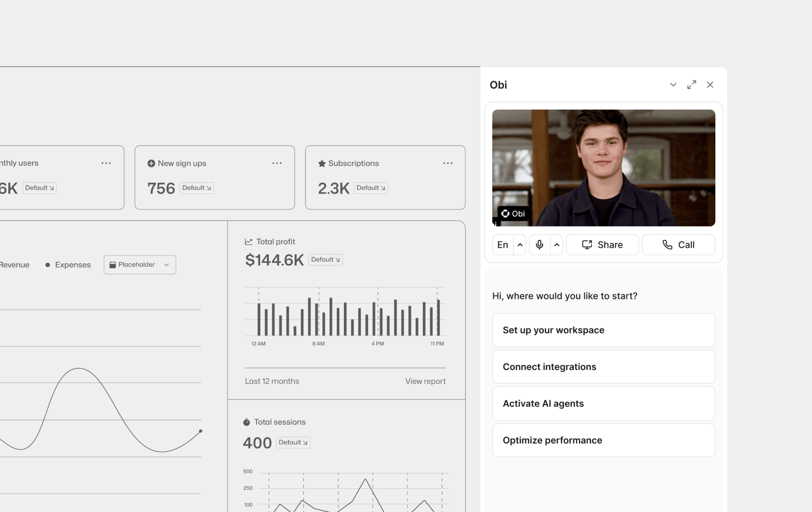812x512 pixels.
Task: Open the monthly users card more menu
Action: pos(106,163)
